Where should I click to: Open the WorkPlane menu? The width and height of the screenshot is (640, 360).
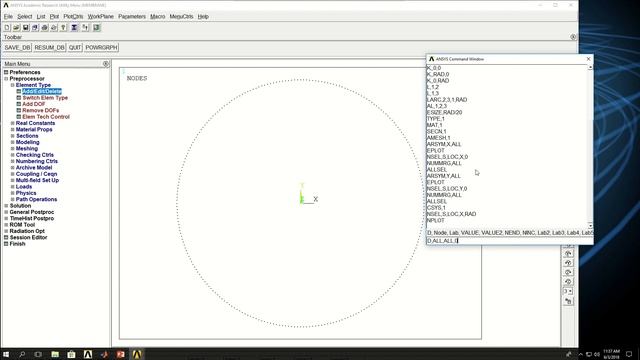coord(100,16)
